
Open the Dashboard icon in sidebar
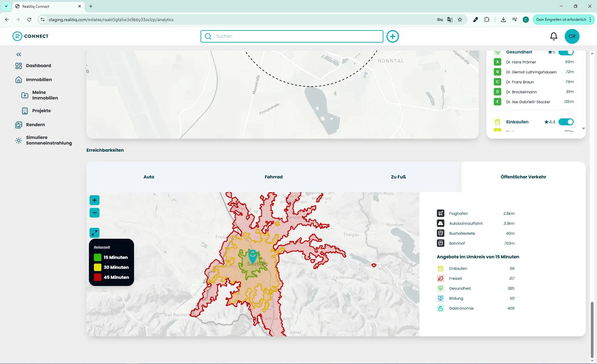(19, 66)
